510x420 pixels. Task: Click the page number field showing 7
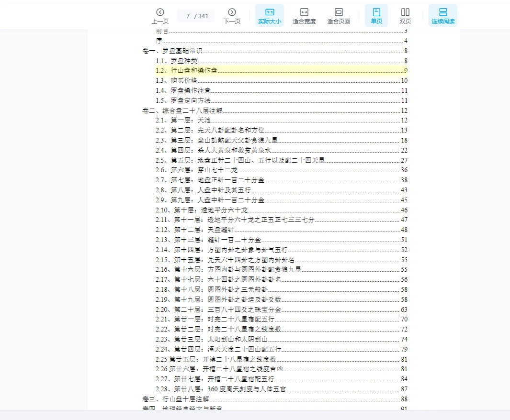click(x=188, y=16)
